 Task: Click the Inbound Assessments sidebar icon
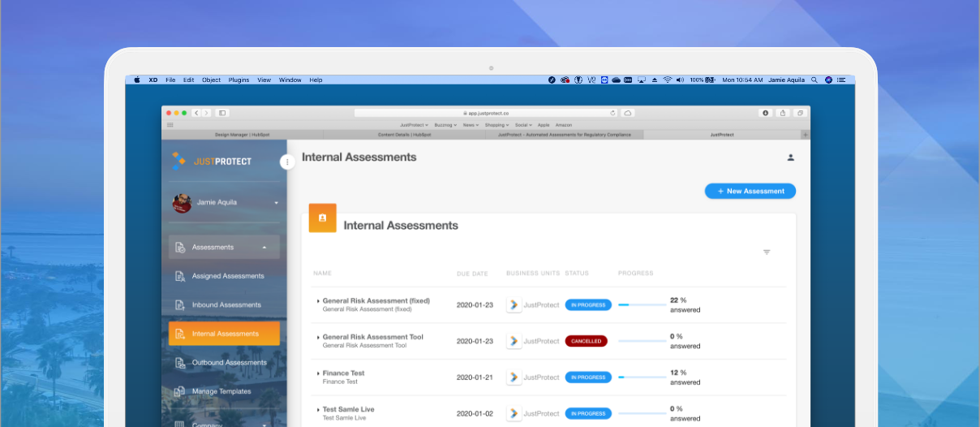click(180, 305)
